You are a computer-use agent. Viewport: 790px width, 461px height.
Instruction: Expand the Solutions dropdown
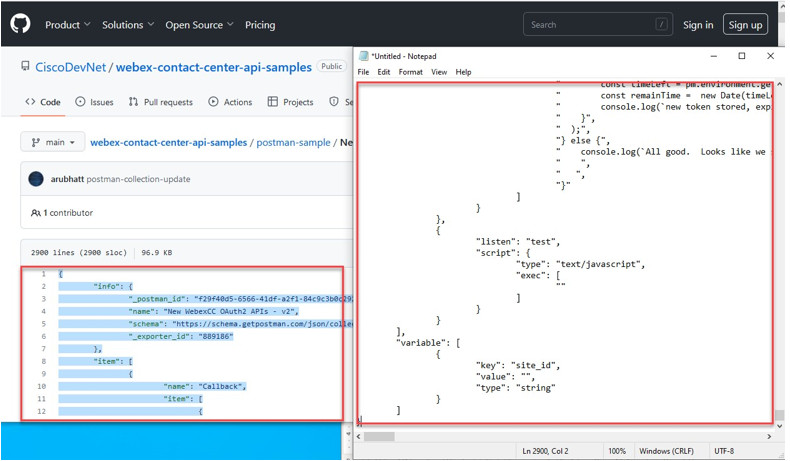[x=128, y=25]
